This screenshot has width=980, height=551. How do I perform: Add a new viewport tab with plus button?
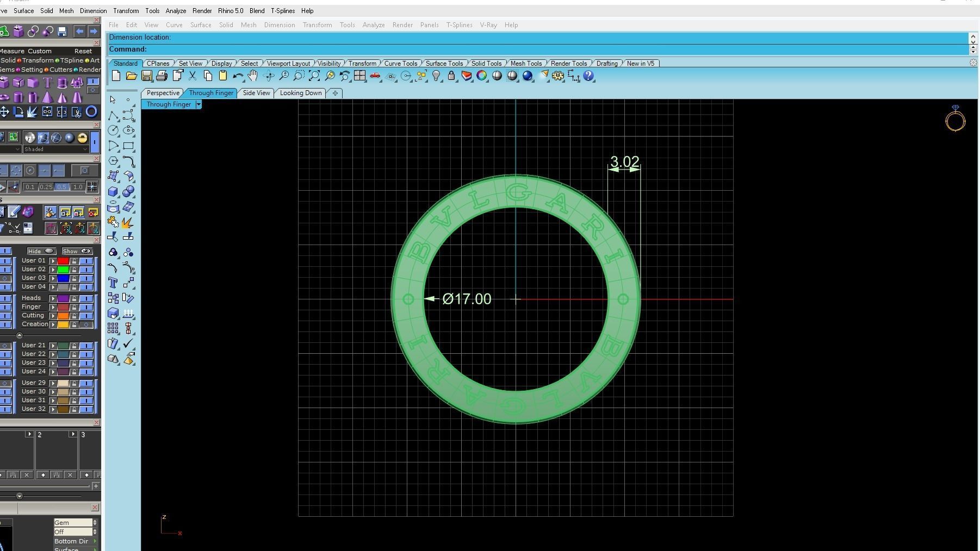[335, 93]
